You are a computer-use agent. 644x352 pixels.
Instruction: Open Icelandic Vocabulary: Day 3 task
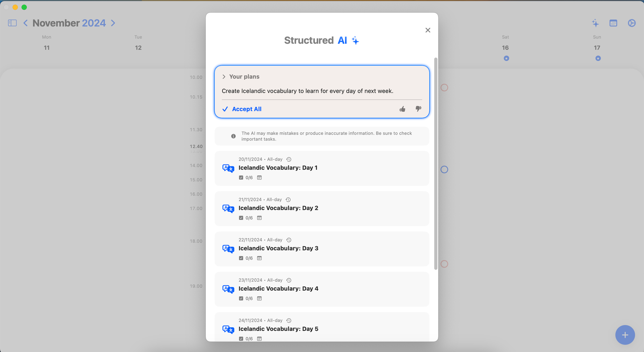pos(322,249)
